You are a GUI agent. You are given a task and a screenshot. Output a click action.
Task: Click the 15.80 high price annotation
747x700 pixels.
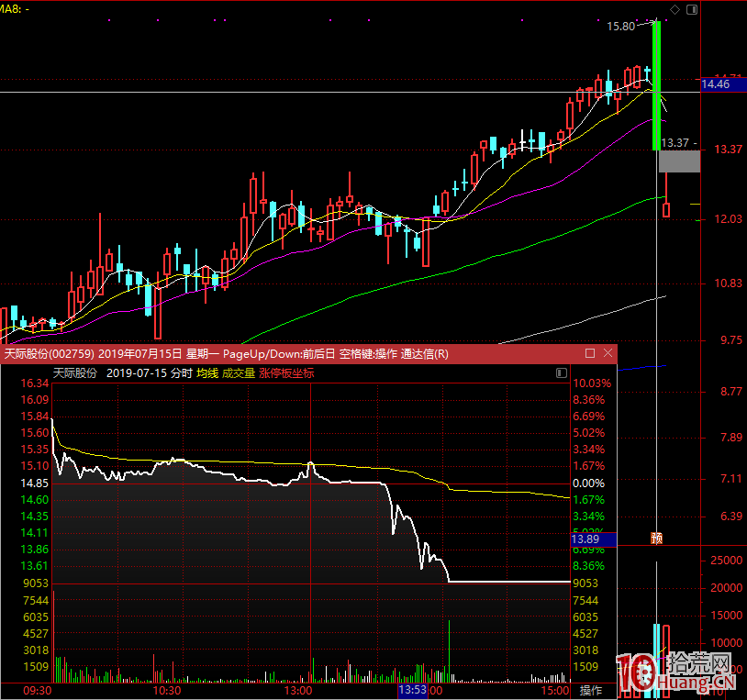[x=620, y=27]
